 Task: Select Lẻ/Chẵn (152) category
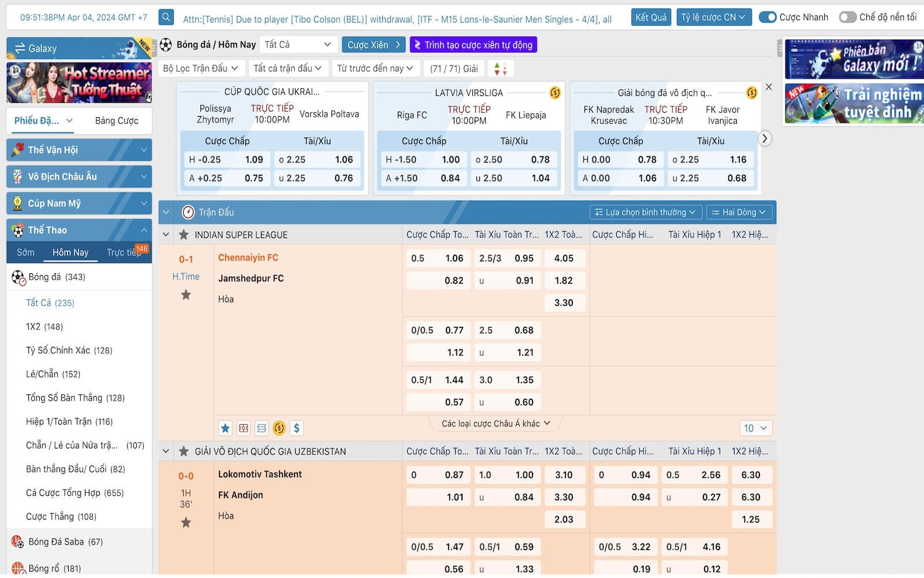click(53, 374)
